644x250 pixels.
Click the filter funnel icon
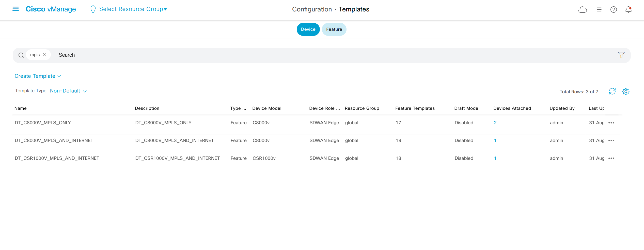[621, 55]
